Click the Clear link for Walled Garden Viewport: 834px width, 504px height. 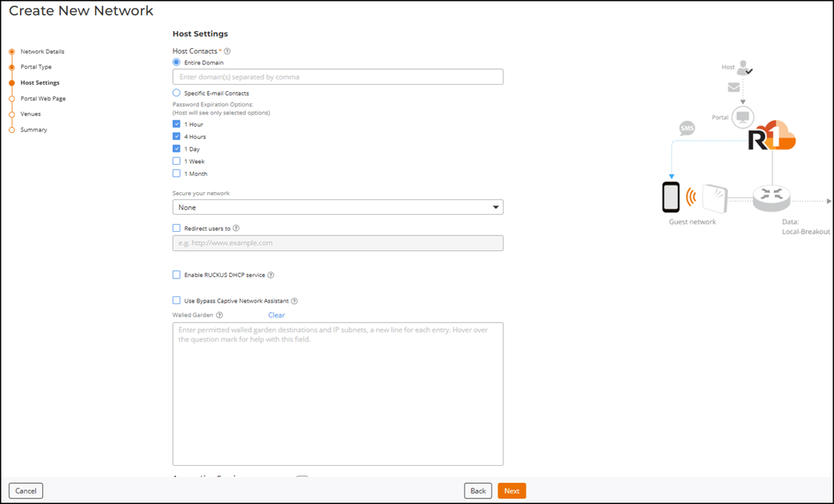pos(276,315)
